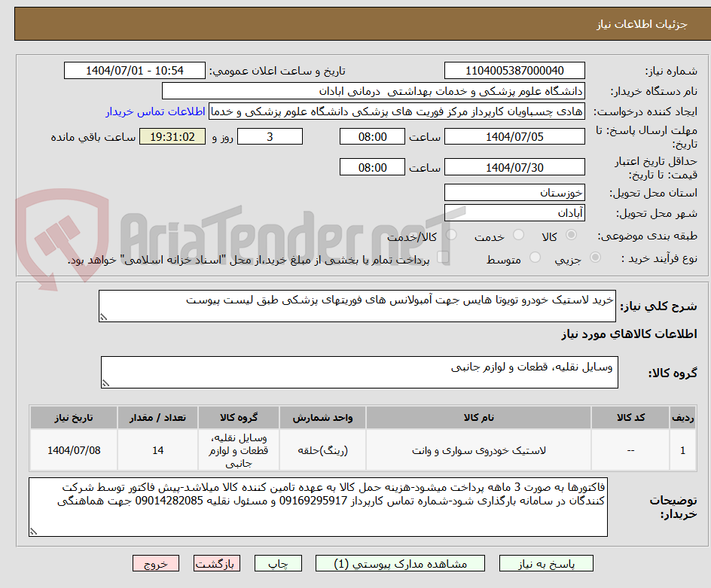
Task: Click the need description text area
Action: 359,306
